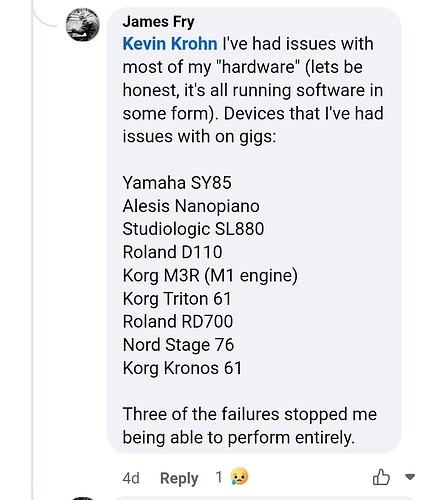Open James Fry's profile picture

(x=82, y=25)
